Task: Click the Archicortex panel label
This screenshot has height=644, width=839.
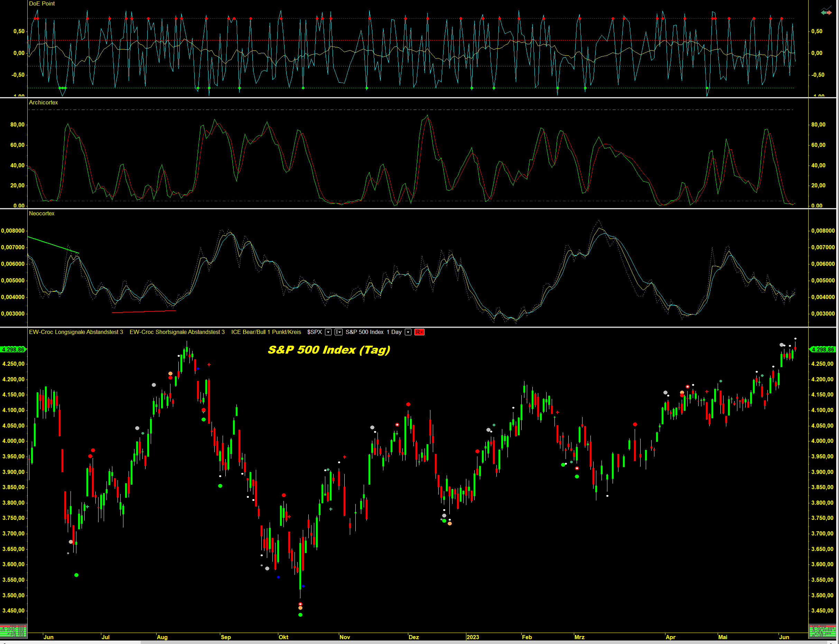Action: pyautogui.click(x=43, y=102)
